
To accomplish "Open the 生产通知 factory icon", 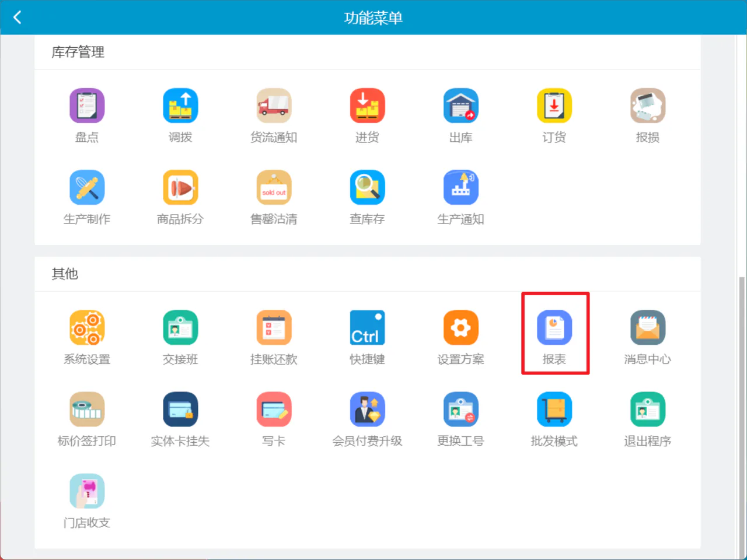I will point(460,187).
